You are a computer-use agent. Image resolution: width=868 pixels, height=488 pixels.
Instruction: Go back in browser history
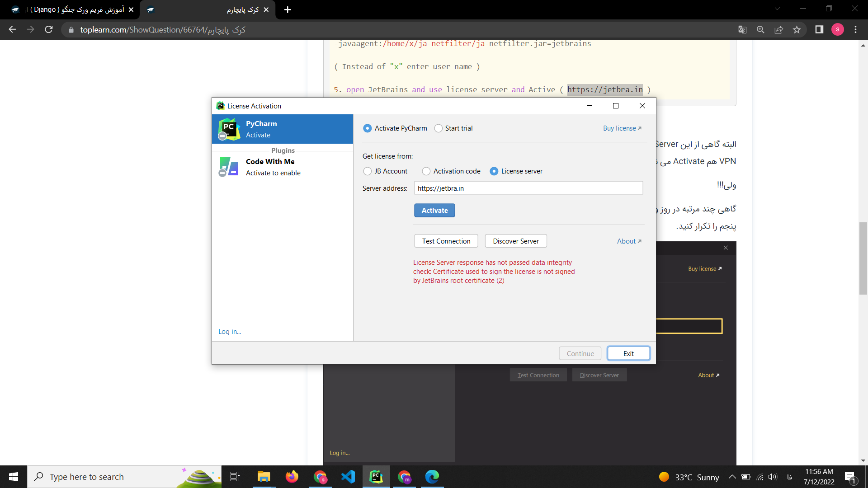12,29
